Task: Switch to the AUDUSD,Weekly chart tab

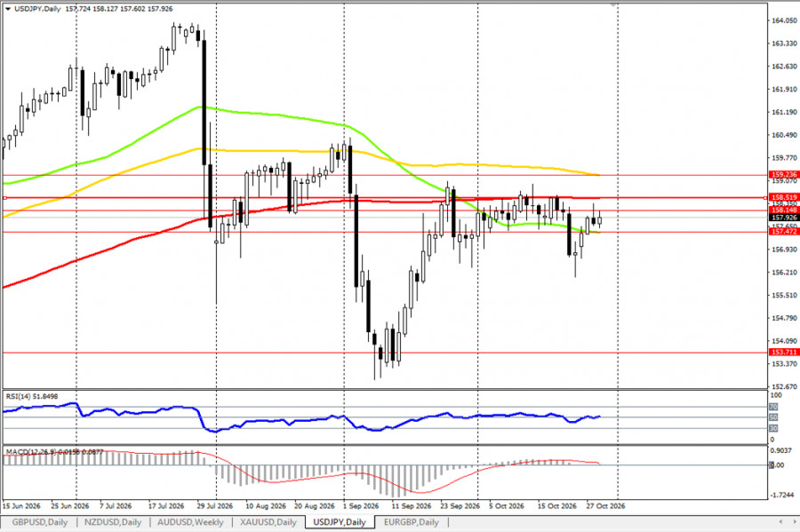Action: click(190, 522)
